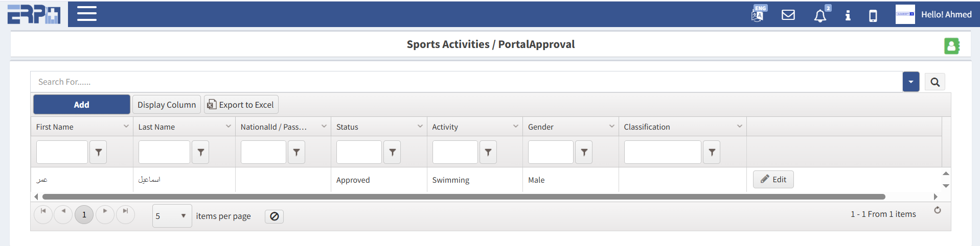Image resolution: width=980 pixels, height=246 pixels.
Task: Click the info icon in header
Action: (848, 15)
